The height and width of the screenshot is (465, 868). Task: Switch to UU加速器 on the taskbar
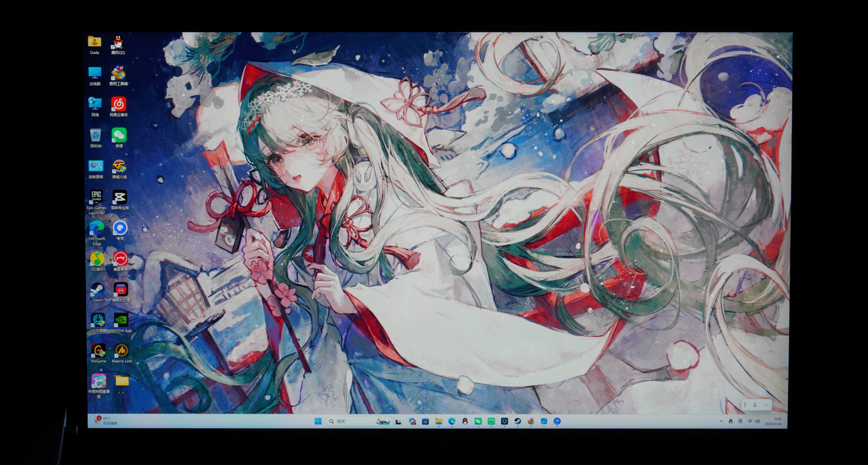pyautogui.click(x=504, y=421)
